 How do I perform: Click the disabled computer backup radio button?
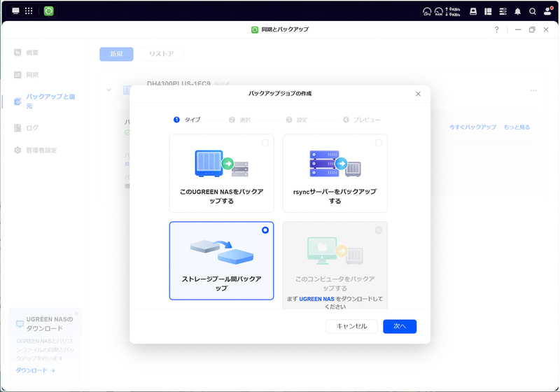pyautogui.click(x=379, y=230)
